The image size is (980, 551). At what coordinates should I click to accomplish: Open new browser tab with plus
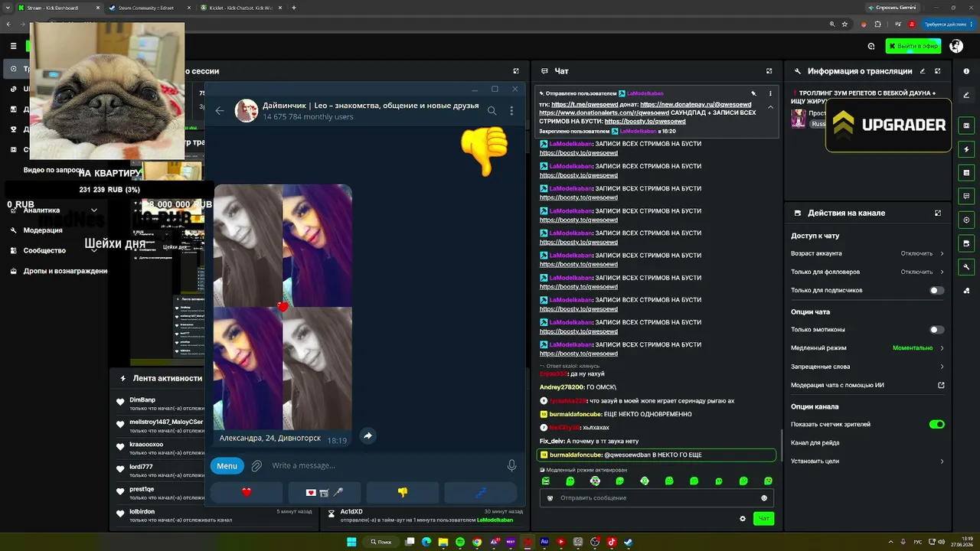pyautogui.click(x=294, y=8)
